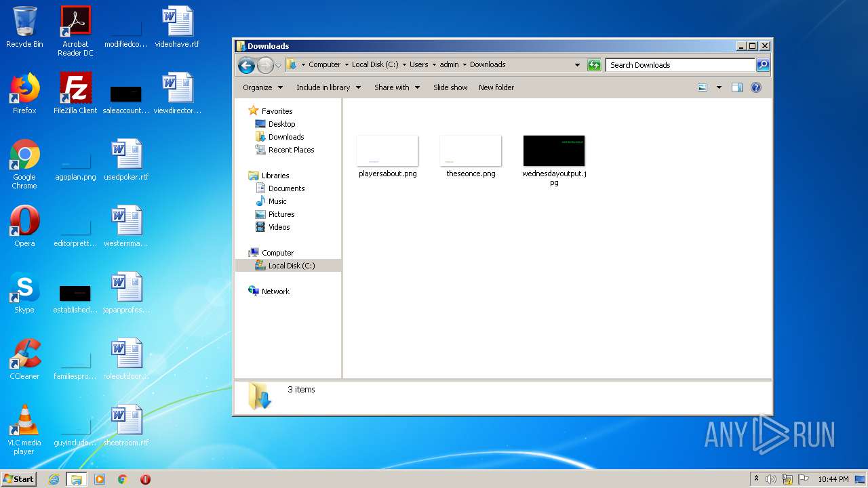Select usedpoker.rtf desktop file

tap(126, 161)
